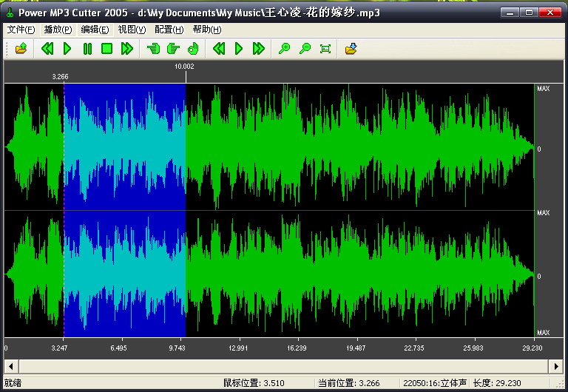Pause playback with the pause icon
The image size is (568, 392).
(87, 49)
